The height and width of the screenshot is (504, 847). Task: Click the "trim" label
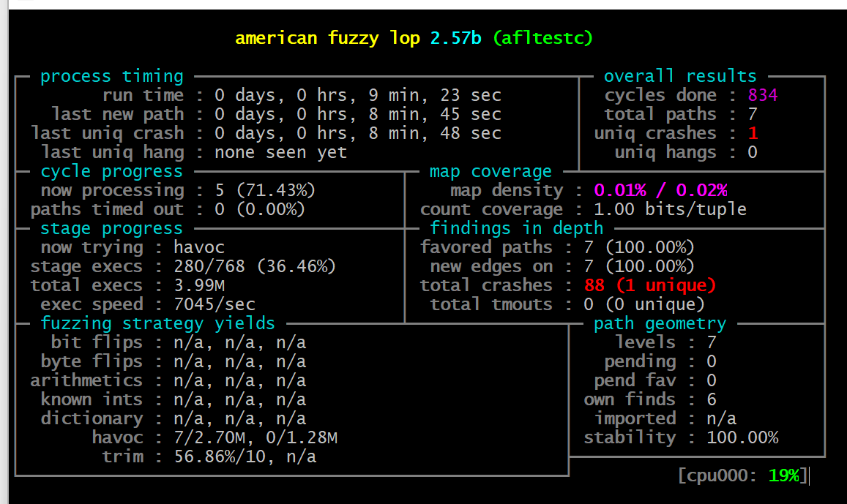pos(123,457)
